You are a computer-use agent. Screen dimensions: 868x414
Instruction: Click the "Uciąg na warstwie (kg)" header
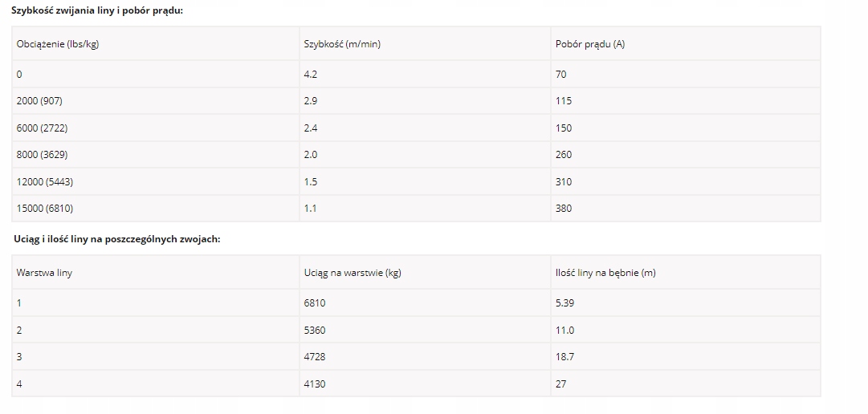(352, 273)
